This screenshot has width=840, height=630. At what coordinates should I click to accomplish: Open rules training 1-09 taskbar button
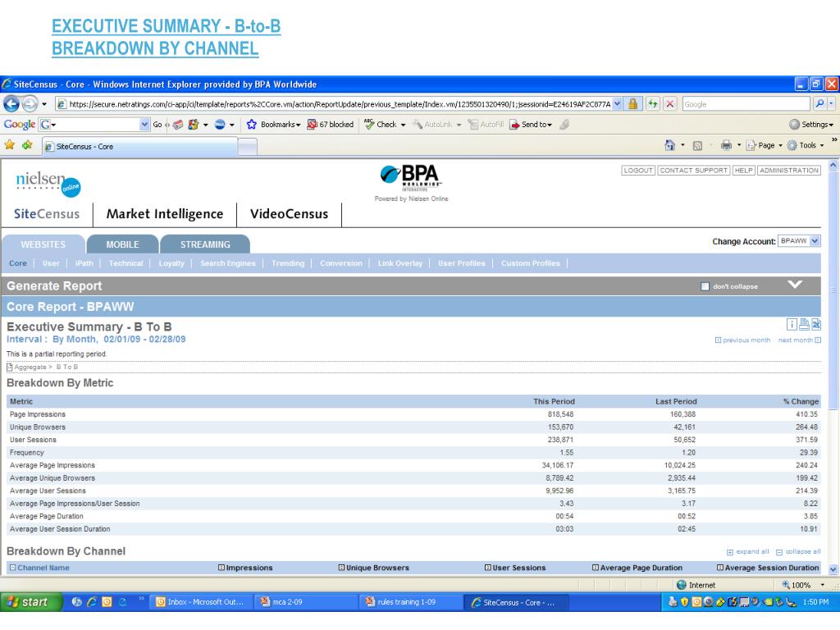coord(410,602)
